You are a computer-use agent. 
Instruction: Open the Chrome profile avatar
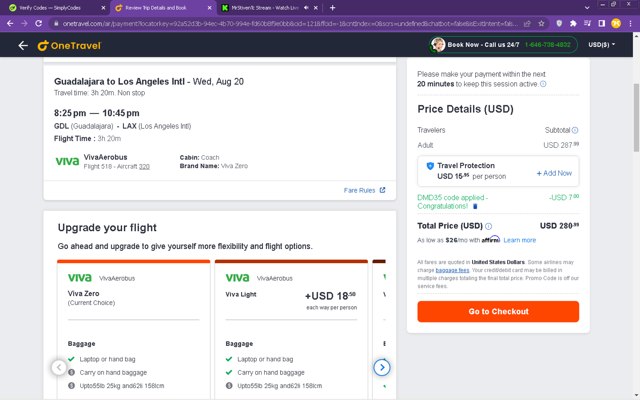click(x=616, y=24)
